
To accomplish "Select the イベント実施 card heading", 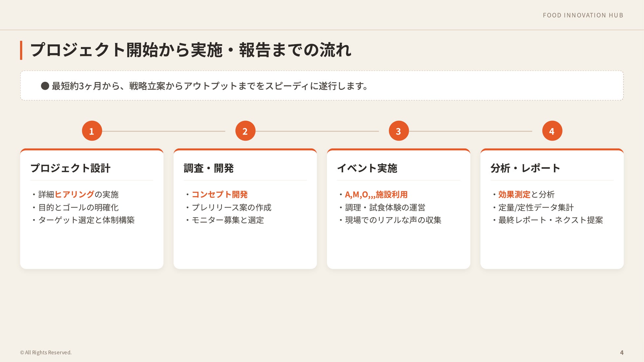I will 367,168.
